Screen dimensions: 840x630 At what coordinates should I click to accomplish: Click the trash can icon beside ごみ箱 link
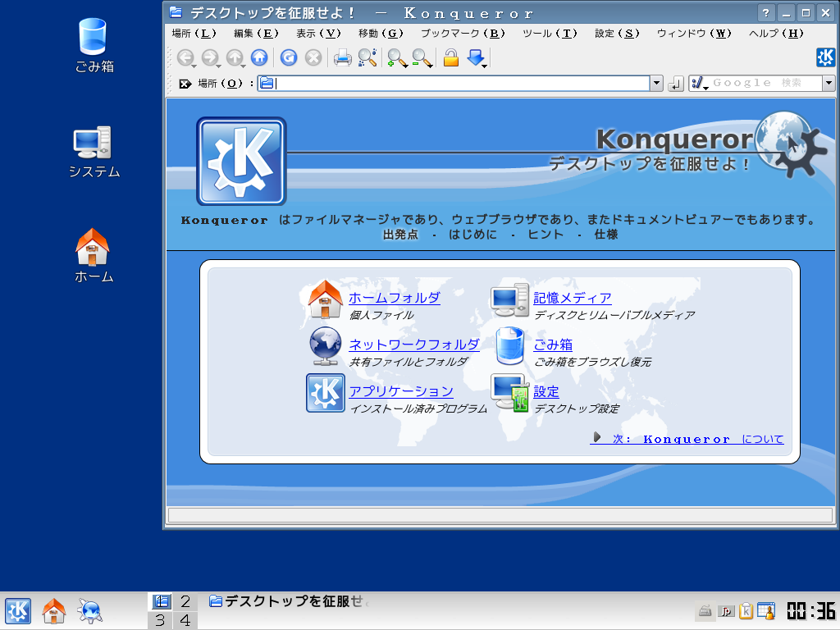510,346
